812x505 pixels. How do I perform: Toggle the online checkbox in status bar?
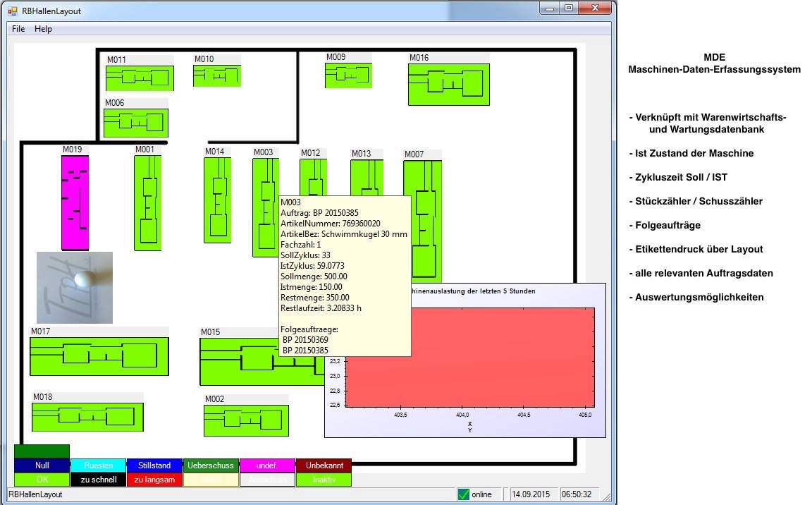click(x=464, y=494)
